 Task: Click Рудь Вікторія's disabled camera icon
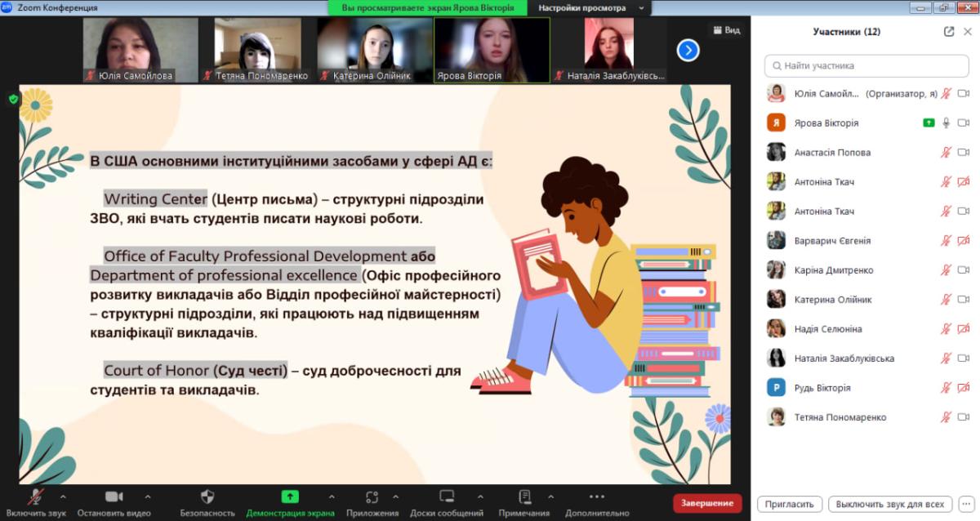964,387
